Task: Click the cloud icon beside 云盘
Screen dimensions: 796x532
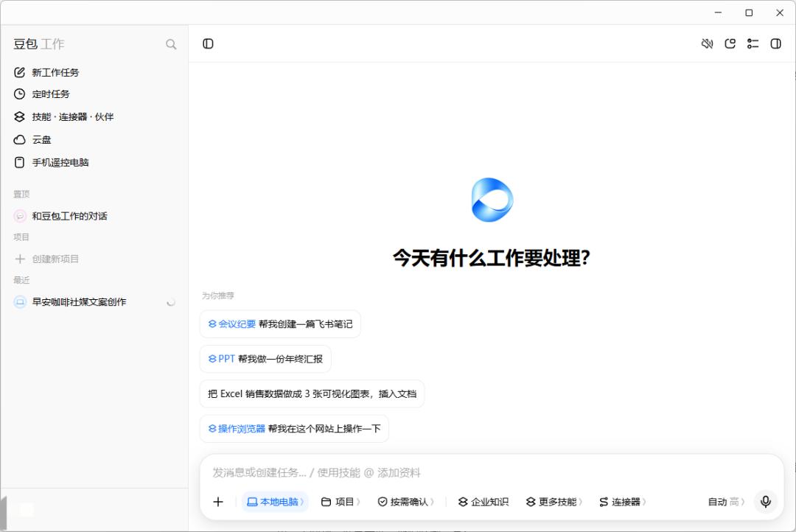Action: 19,139
